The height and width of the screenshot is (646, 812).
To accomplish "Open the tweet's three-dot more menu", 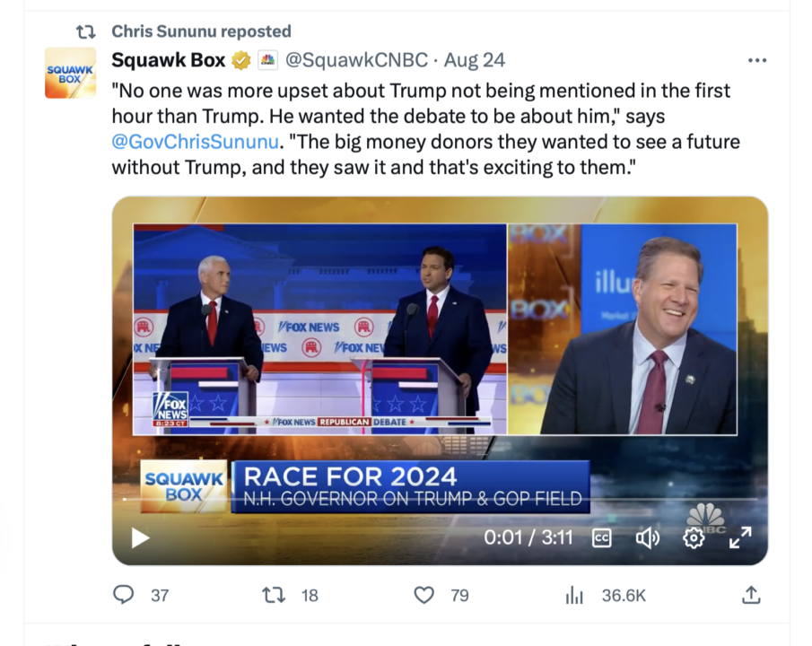I will tap(757, 61).
